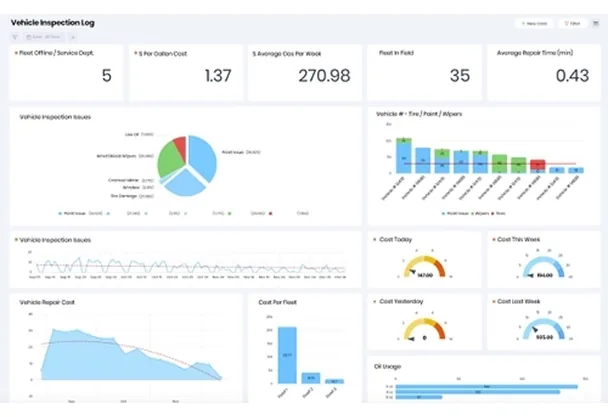Click the Oil Usage title

387,367
